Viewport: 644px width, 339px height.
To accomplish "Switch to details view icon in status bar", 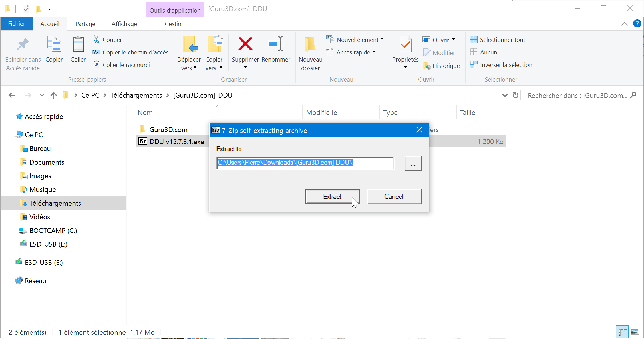I will tap(622, 332).
